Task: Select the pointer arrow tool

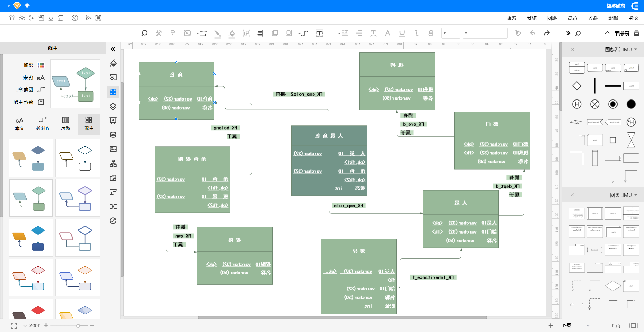Action: (x=88, y=18)
